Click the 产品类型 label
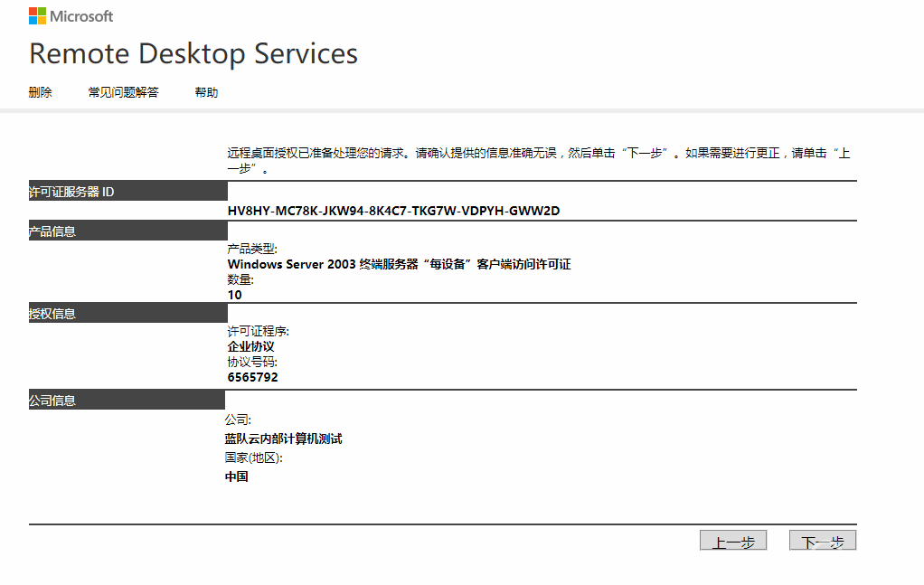 252,249
